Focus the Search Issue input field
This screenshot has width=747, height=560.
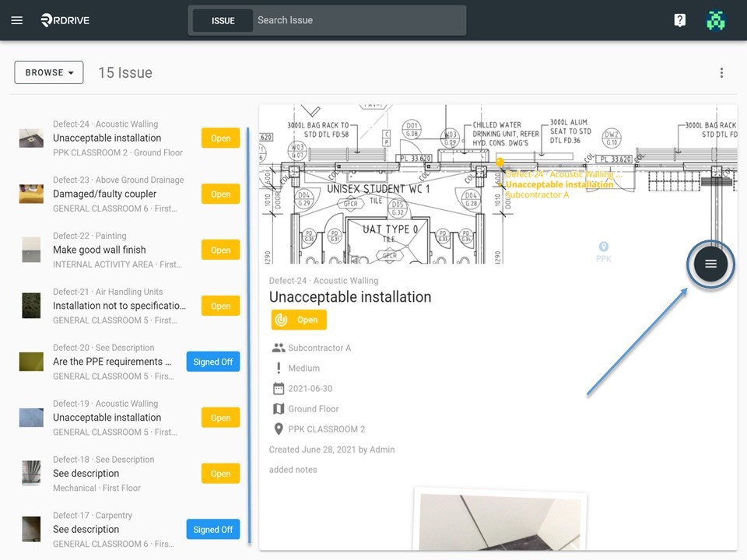(x=359, y=20)
